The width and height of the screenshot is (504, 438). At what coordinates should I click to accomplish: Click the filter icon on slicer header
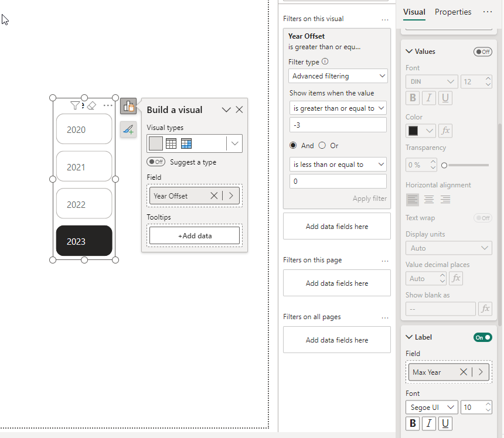click(75, 105)
